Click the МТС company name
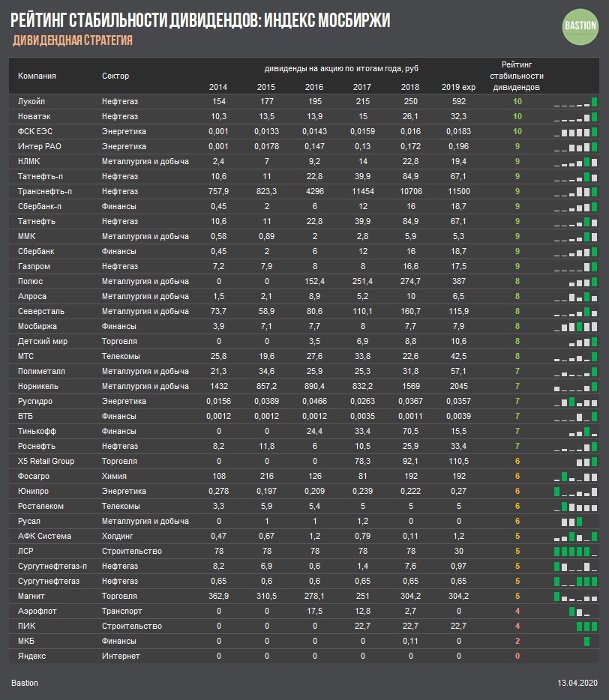Viewport: 609px width, 700px height. tap(25, 356)
